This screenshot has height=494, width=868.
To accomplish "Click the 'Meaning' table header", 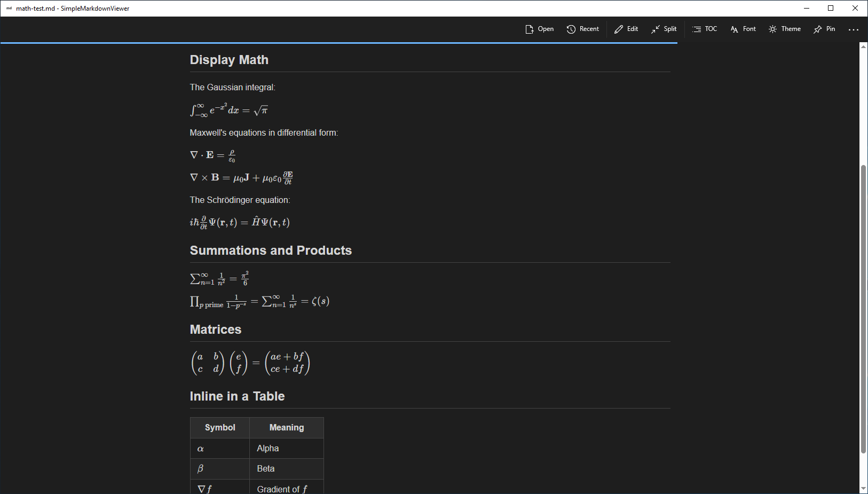I will pyautogui.click(x=287, y=427).
